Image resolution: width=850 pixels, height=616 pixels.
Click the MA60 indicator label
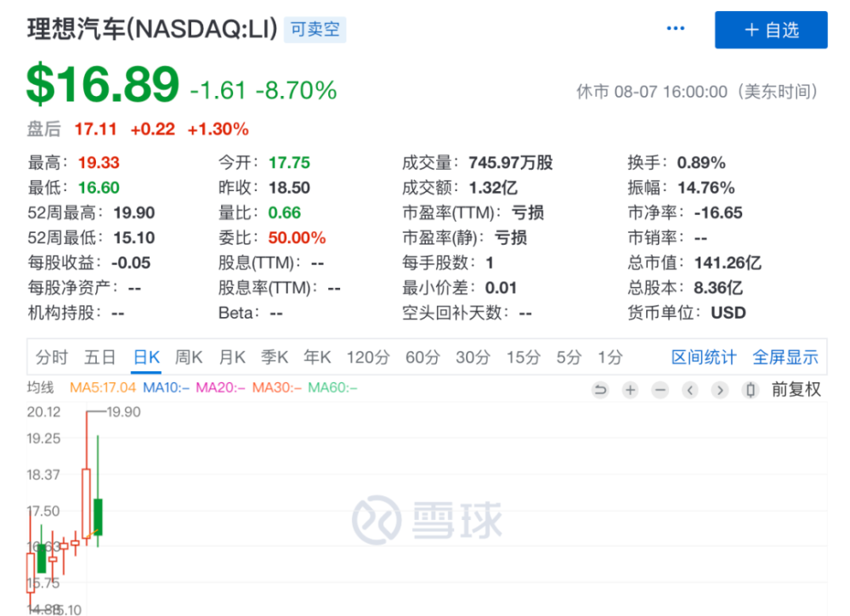(333, 388)
